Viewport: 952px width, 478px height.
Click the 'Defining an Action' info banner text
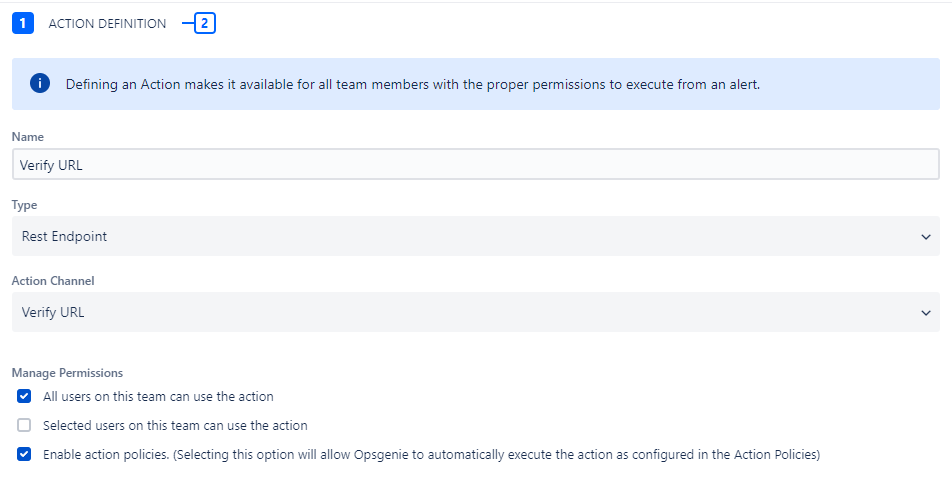[413, 84]
